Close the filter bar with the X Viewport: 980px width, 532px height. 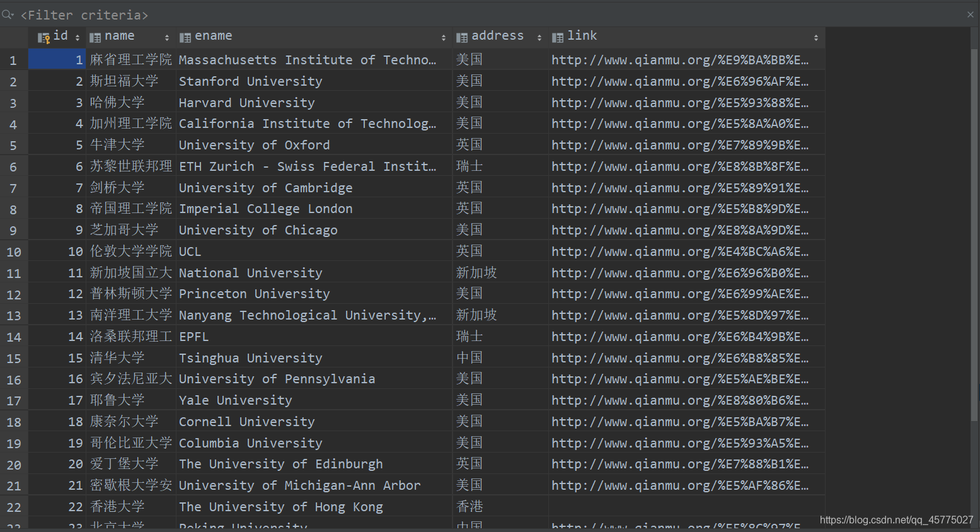pos(971,14)
